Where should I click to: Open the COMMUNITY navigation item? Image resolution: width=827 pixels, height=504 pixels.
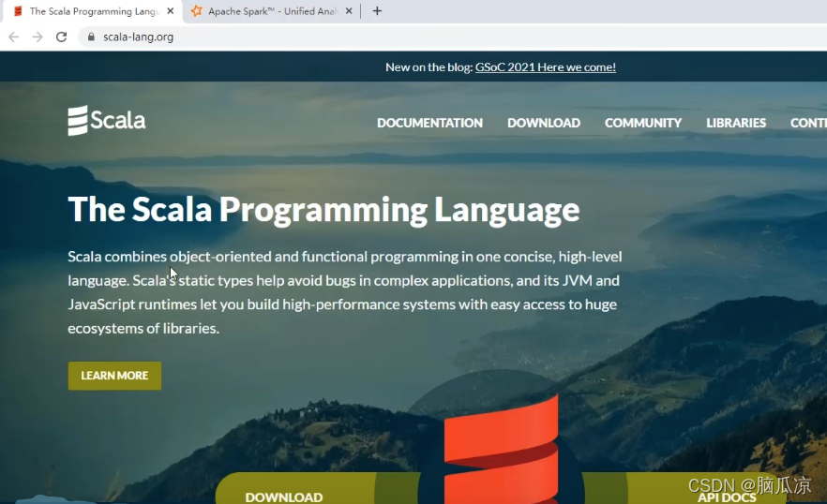[x=643, y=123]
